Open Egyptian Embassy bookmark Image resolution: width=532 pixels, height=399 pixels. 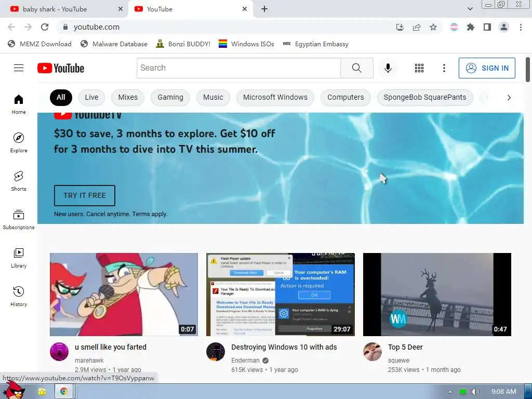315,44
